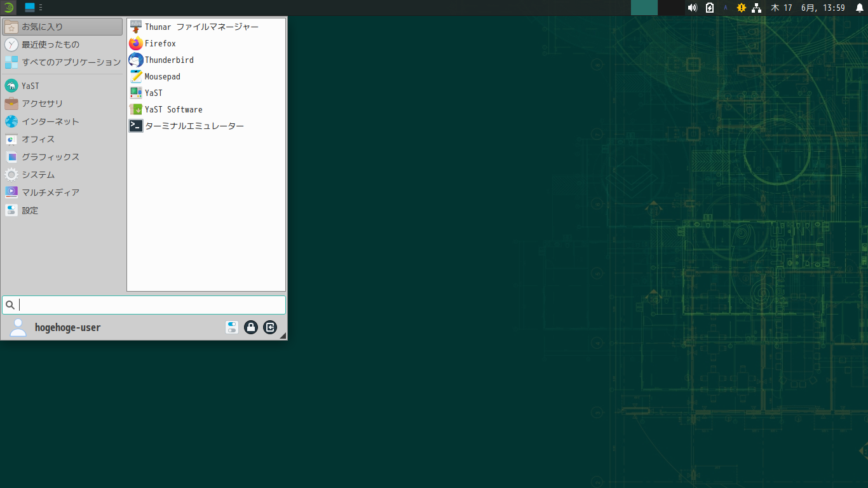Select the YaST category in sidebar

pyautogui.click(x=62, y=86)
